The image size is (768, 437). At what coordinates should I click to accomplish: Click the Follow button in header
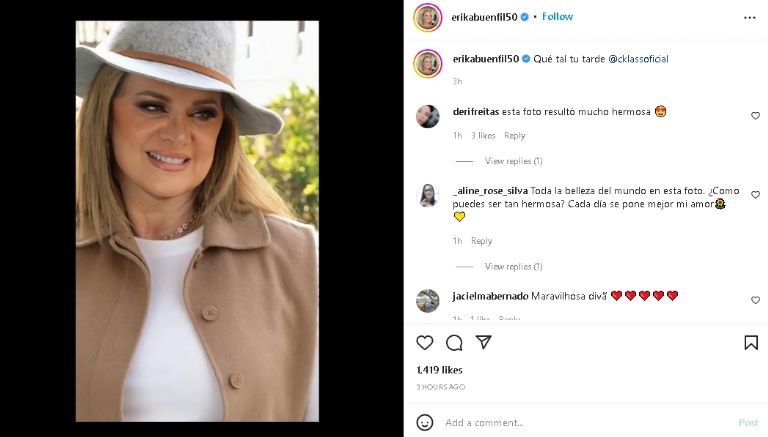[x=557, y=17]
